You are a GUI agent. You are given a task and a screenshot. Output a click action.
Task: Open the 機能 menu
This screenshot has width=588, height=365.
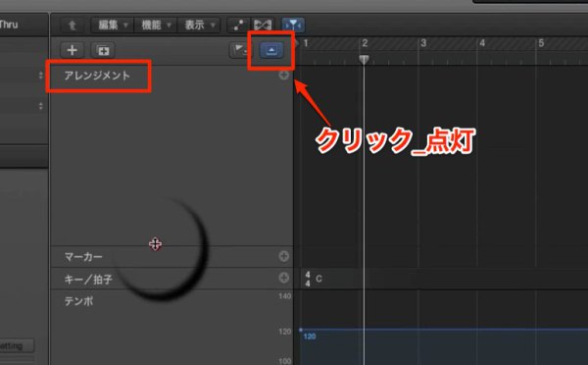(x=156, y=26)
